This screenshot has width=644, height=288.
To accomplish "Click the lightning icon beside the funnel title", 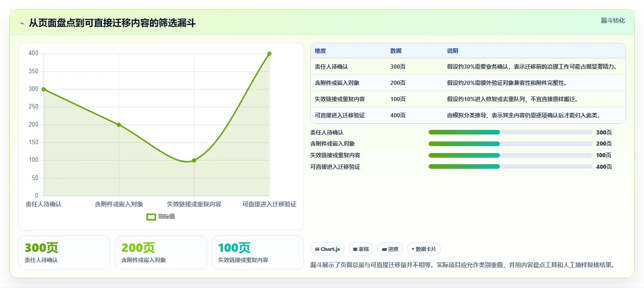I will pyautogui.click(x=22, y=23).
